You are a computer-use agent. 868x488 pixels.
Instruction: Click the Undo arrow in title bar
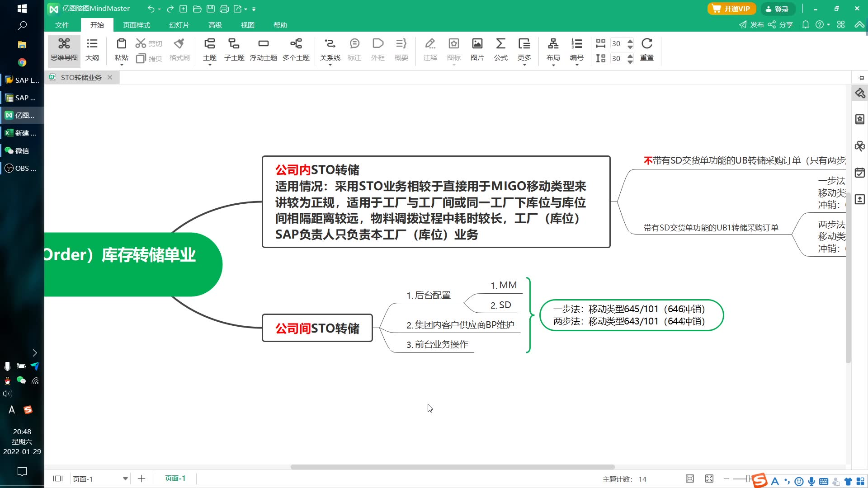[151, 9]
